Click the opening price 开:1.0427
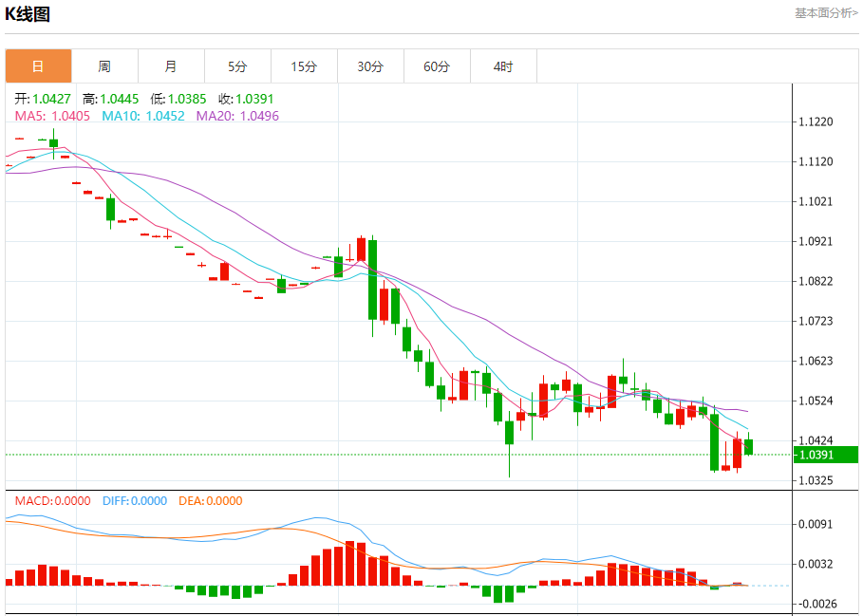This screenshot has height=616, width=863. [43, 99]
